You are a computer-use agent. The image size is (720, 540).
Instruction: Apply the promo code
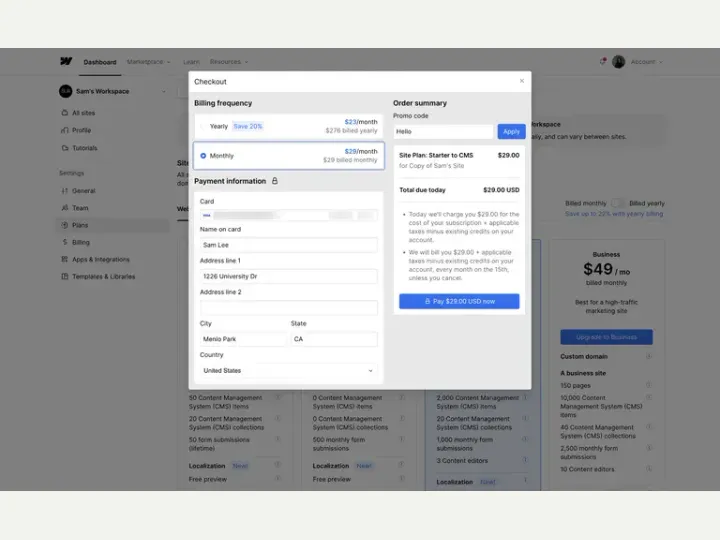click(511, 131)
